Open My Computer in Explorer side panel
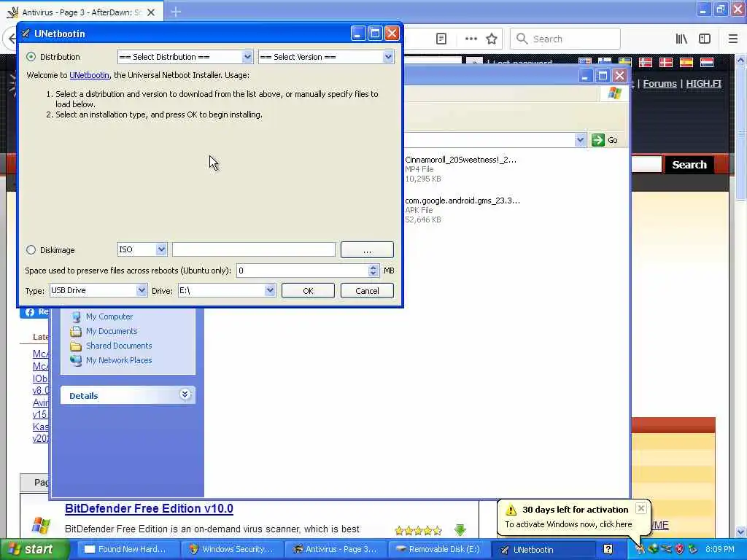The height and width of the screenshot is (560, 747). pos(109,316)
